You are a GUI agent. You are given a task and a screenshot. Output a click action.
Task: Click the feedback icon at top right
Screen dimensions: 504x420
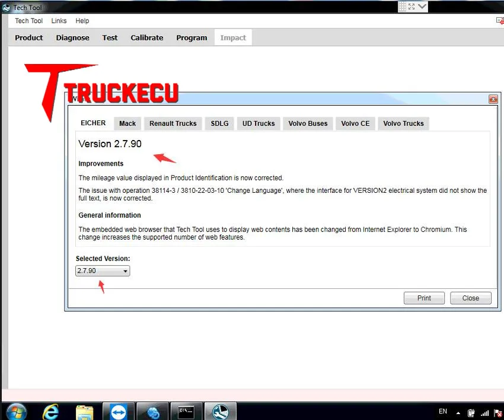pos(500,21)
